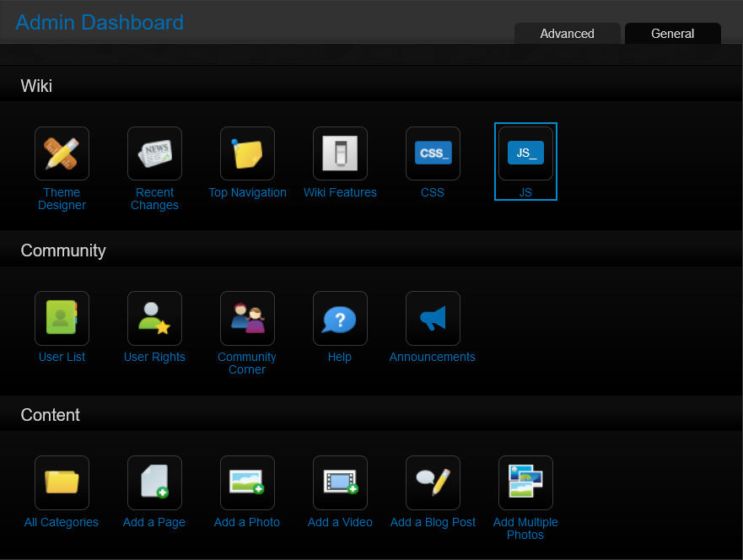Click the JS editor icon
Image resolution: width=743 pixels, height=560 pixels.
[525, 153]
